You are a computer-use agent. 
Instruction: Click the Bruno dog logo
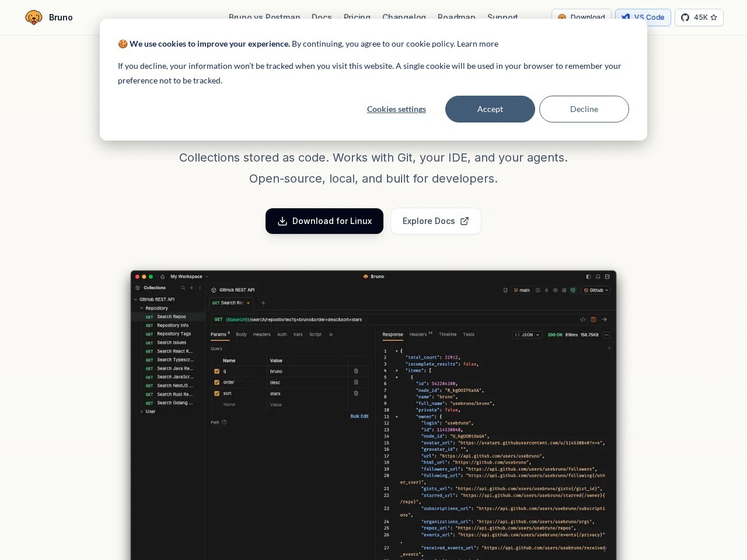click(x=34, y=17)
